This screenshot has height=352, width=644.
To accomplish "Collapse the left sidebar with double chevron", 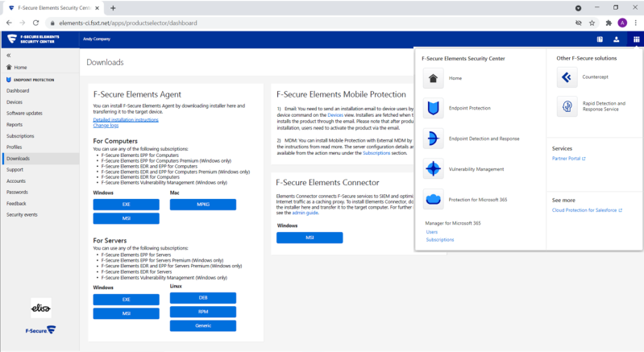I will pyautogui.click(x=9, y=56).
